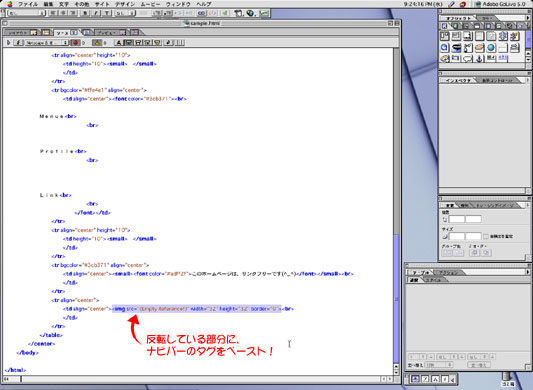Screen dimensions: 533x390
Task: Click the frame preview tab icon
Action: click(x=135, y=33)
